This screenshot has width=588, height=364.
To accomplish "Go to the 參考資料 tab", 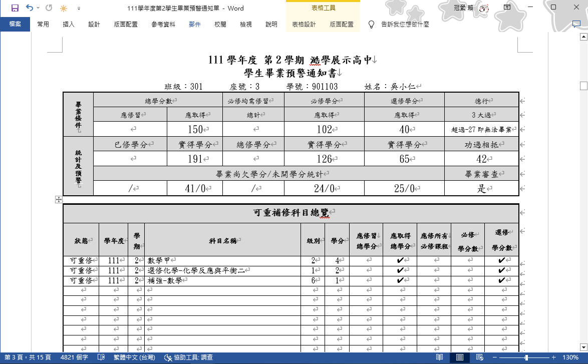I will click(163, 25).
